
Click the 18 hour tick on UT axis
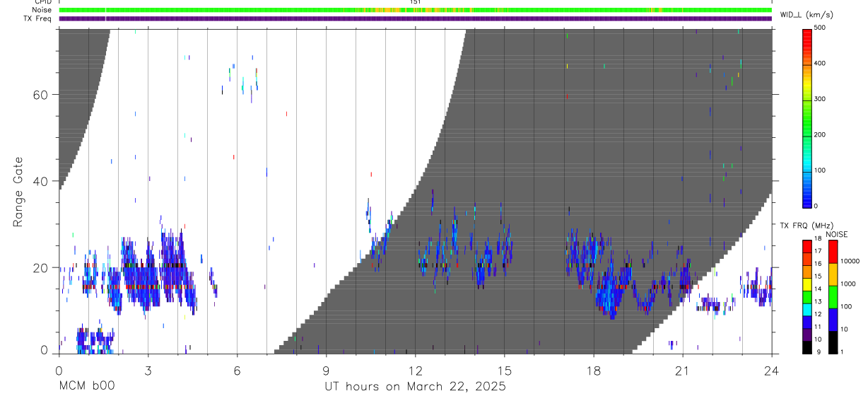coord(593,370)
